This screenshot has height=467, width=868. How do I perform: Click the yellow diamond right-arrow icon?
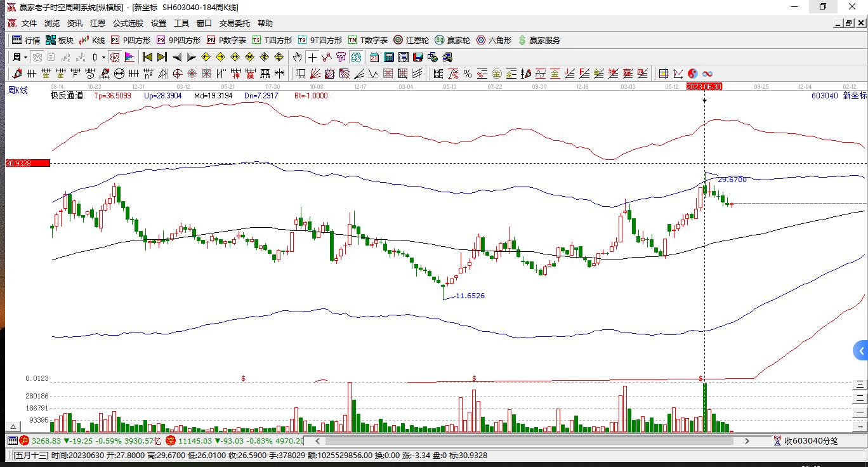pyautogui.click(x=220, y=57)
